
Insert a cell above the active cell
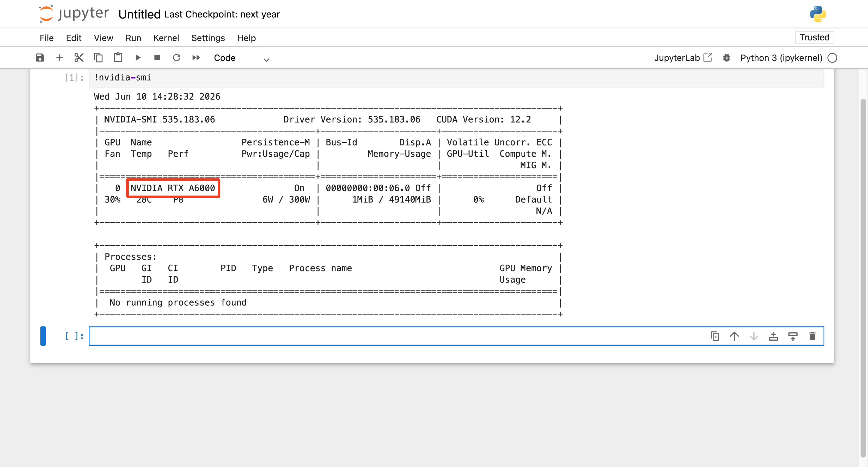pyautogui.click(x=773, y=336)
